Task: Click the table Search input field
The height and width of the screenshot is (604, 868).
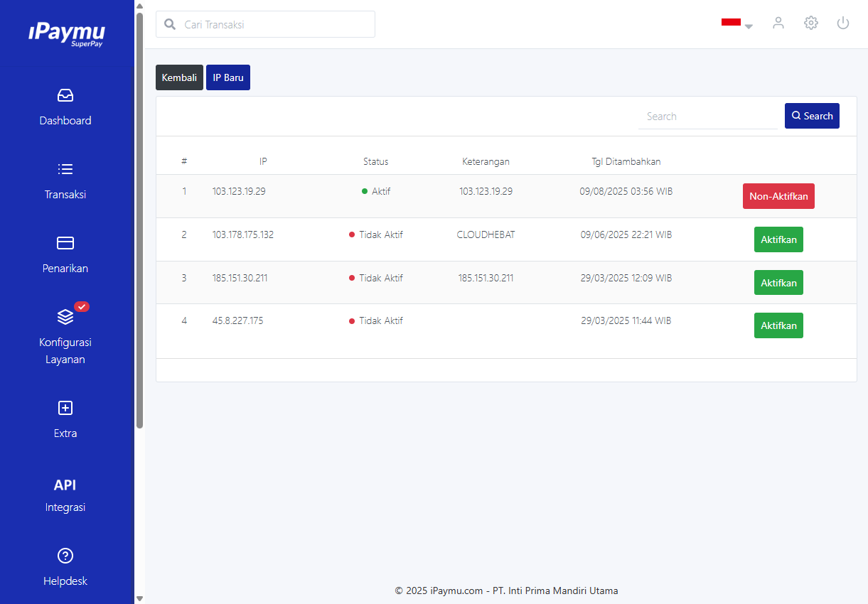Action: (708, 117)
